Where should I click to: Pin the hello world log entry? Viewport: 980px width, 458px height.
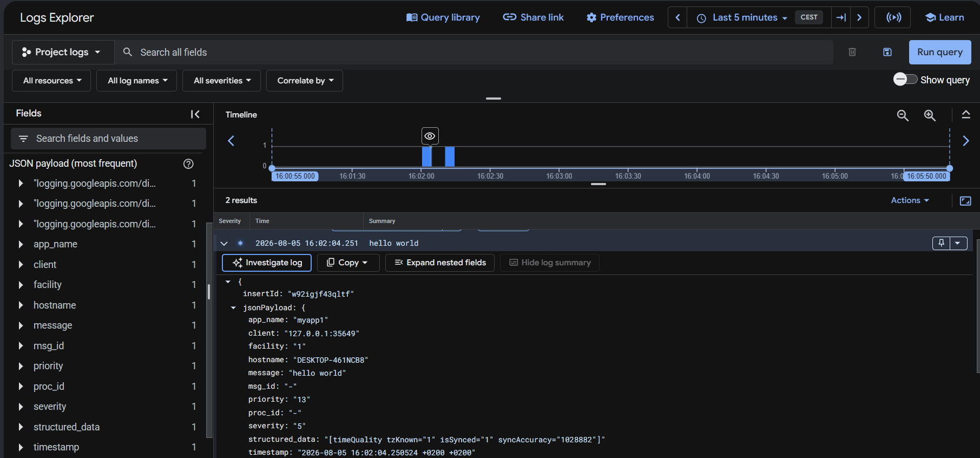point(941,243)
